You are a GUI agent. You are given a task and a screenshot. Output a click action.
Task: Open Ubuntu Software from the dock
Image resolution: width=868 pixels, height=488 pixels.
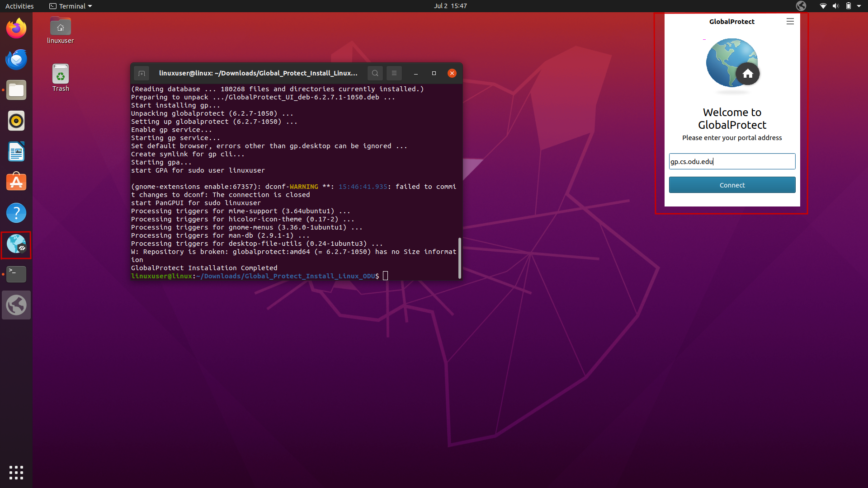[16, 182]
